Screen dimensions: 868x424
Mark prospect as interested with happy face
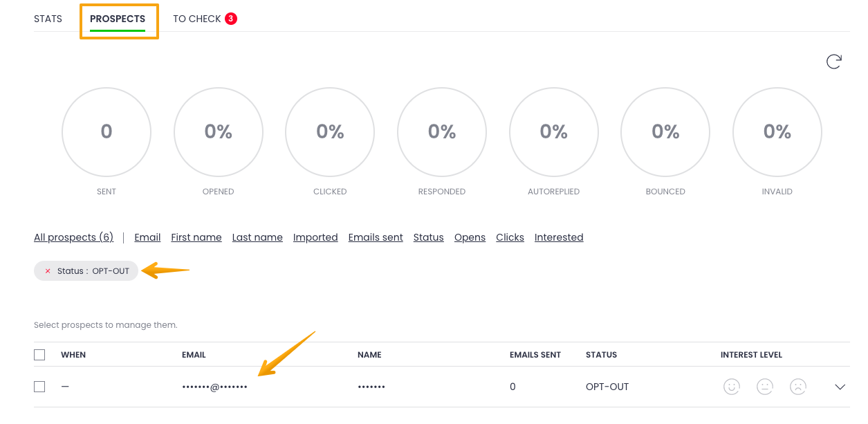732,387
